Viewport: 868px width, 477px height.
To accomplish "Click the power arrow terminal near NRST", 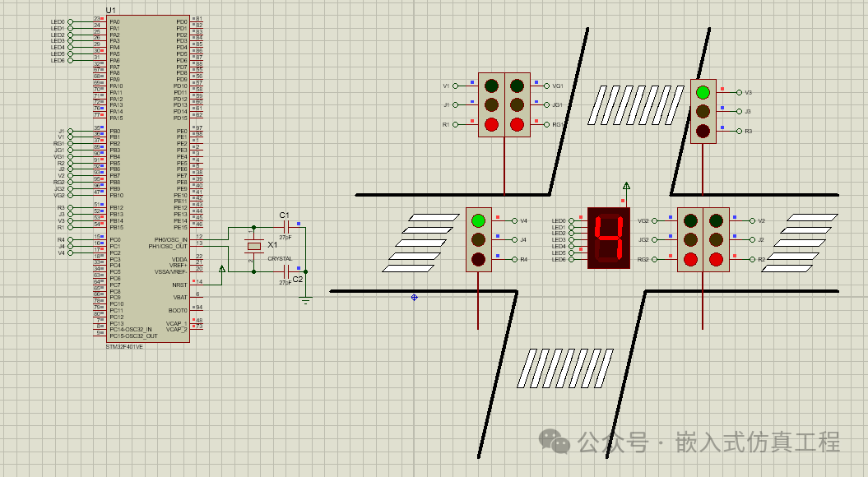I will point(222,270).
